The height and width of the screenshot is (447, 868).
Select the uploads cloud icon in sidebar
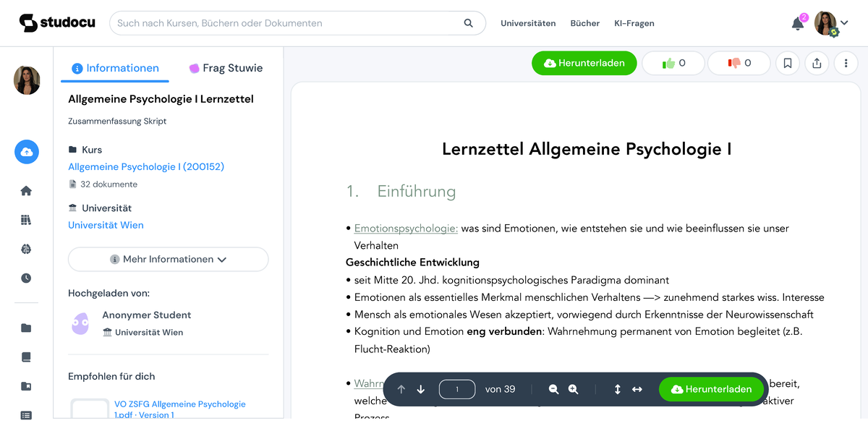coord(26,152)
